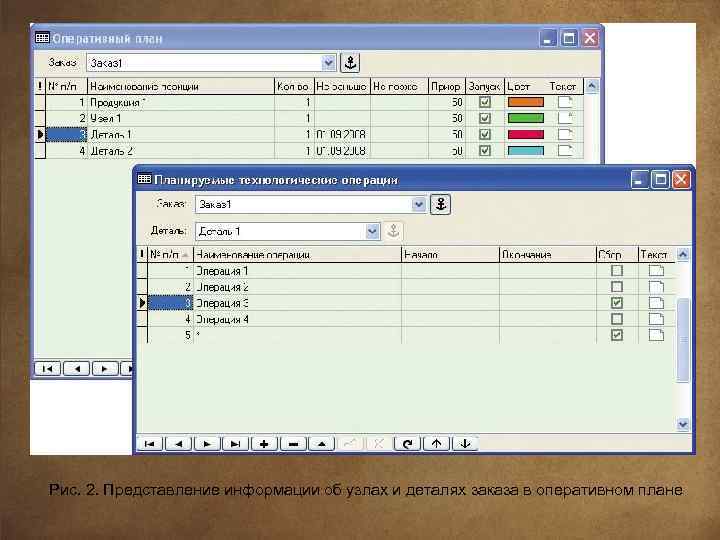
Task: Click the Окончание column header
Action: [547, 254]
